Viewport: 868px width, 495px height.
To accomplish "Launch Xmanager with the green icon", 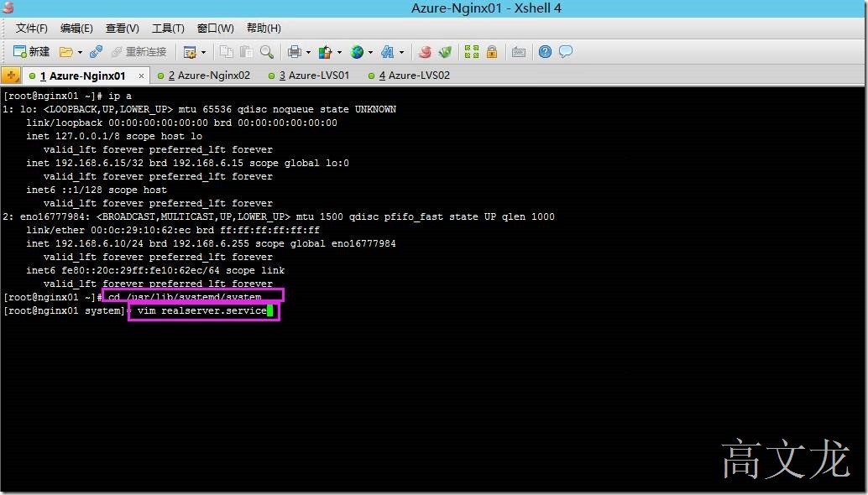I will pyautogui.click(x=445, y=52).
